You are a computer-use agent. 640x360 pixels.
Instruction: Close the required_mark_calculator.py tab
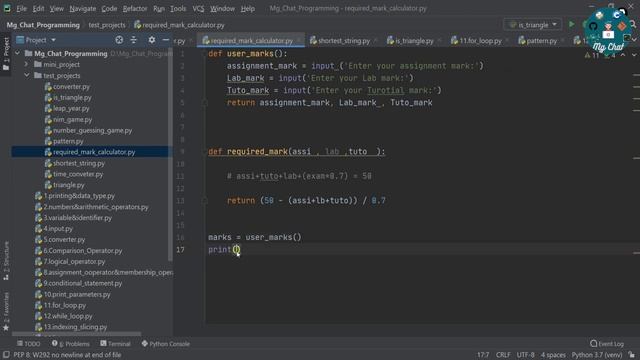[299, 40]
